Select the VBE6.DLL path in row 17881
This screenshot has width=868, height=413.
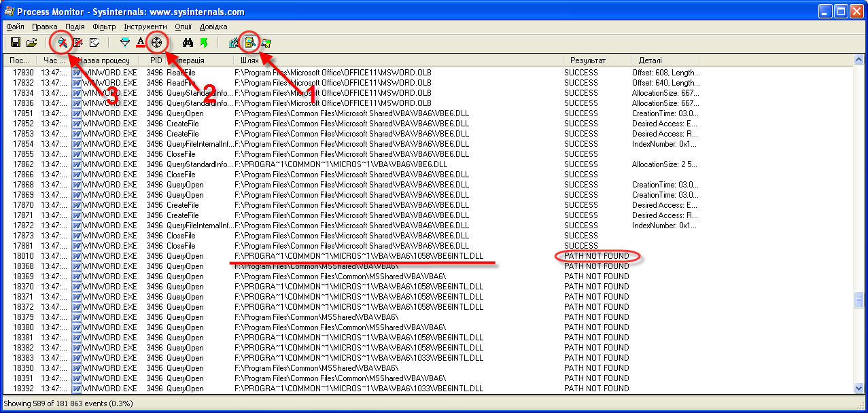(x=351, y=246)
